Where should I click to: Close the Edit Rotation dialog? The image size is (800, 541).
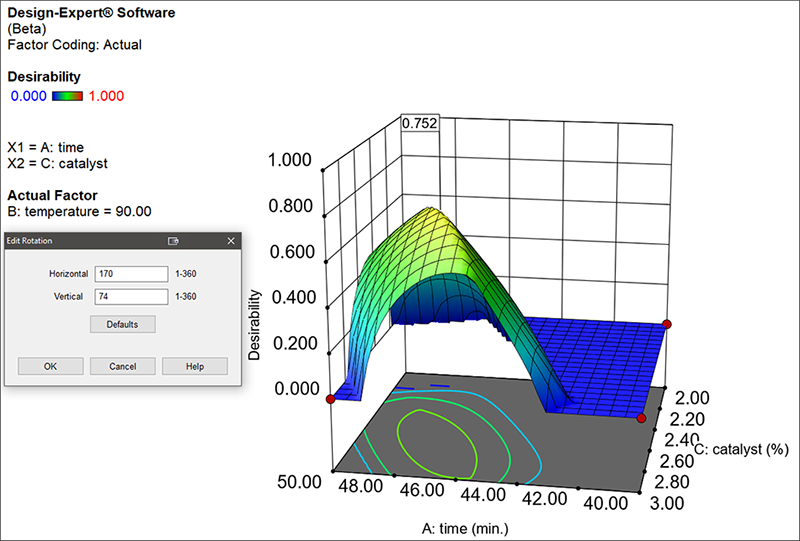pos(231,241)
